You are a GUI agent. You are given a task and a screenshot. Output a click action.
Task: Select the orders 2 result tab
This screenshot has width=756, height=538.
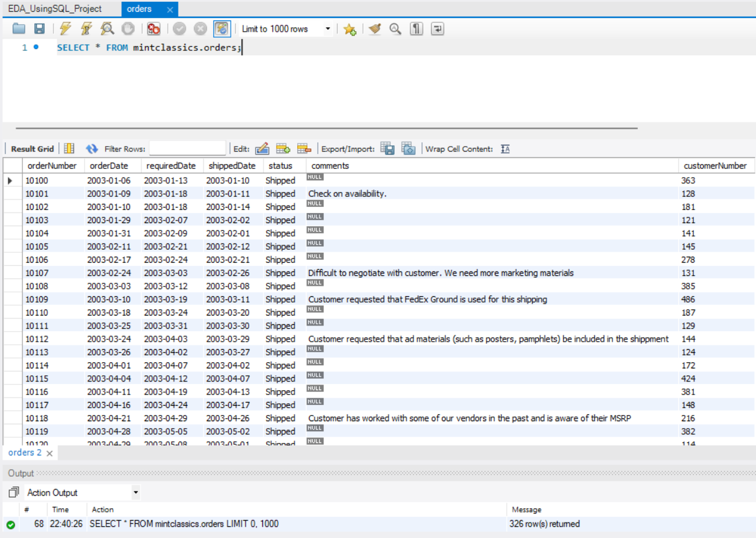25,452
